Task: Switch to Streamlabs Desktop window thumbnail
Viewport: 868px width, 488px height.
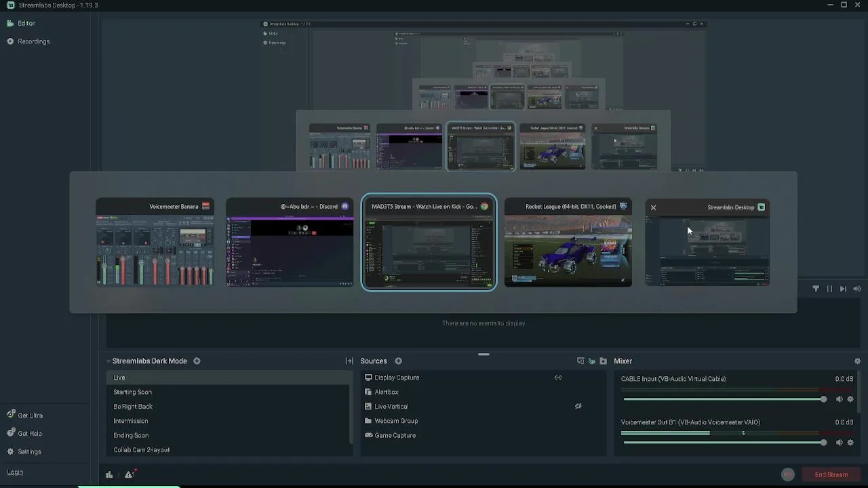Action: tap(707, 243)
